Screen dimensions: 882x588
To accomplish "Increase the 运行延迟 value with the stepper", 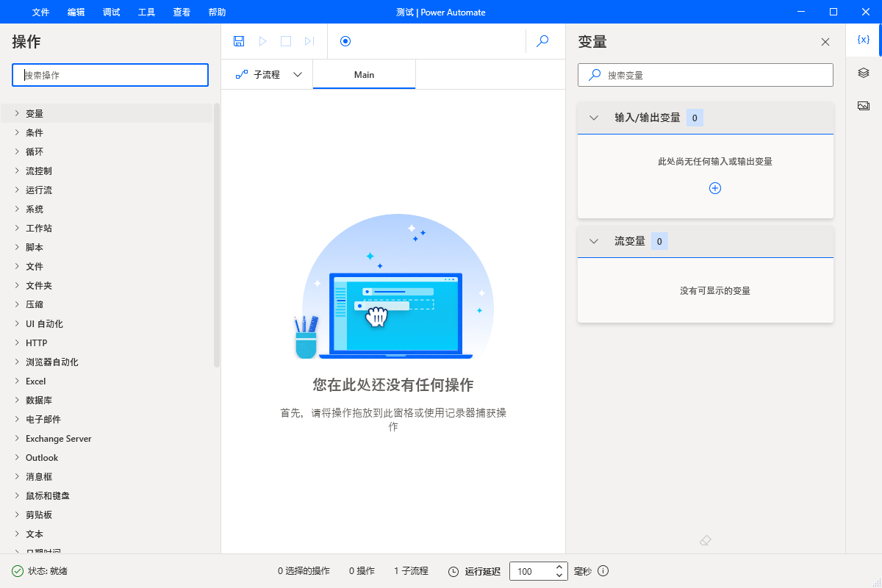I will (559, 566).
